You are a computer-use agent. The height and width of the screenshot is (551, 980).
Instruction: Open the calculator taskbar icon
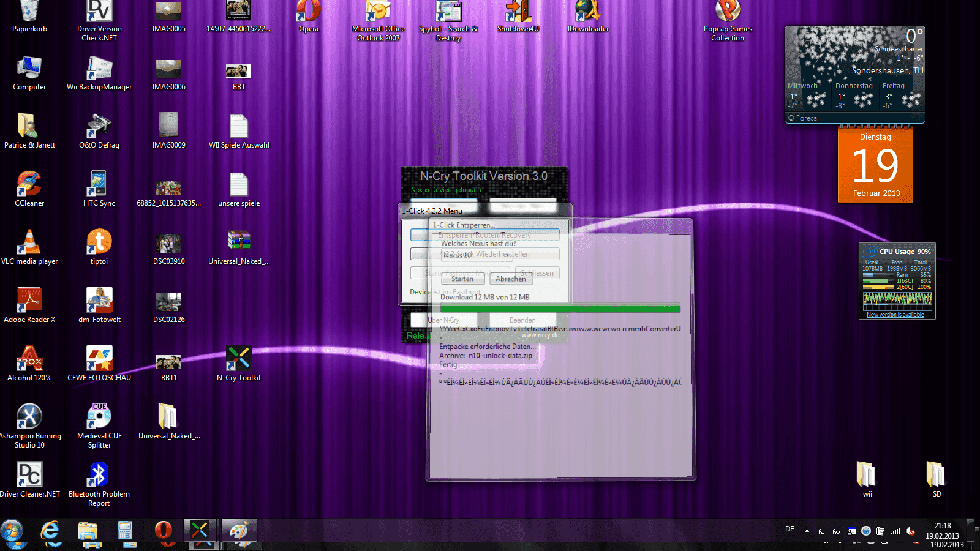click(126, 531)
